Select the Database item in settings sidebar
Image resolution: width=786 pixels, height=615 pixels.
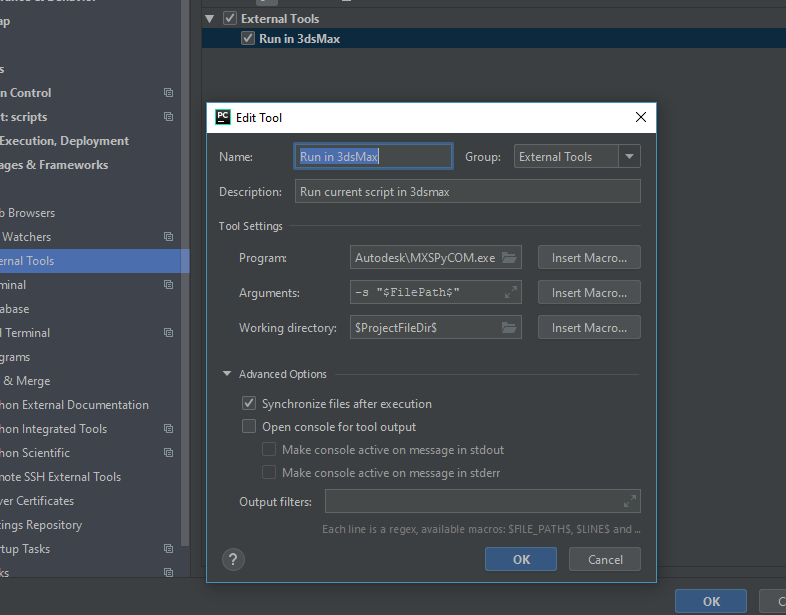tap(15, 309)
